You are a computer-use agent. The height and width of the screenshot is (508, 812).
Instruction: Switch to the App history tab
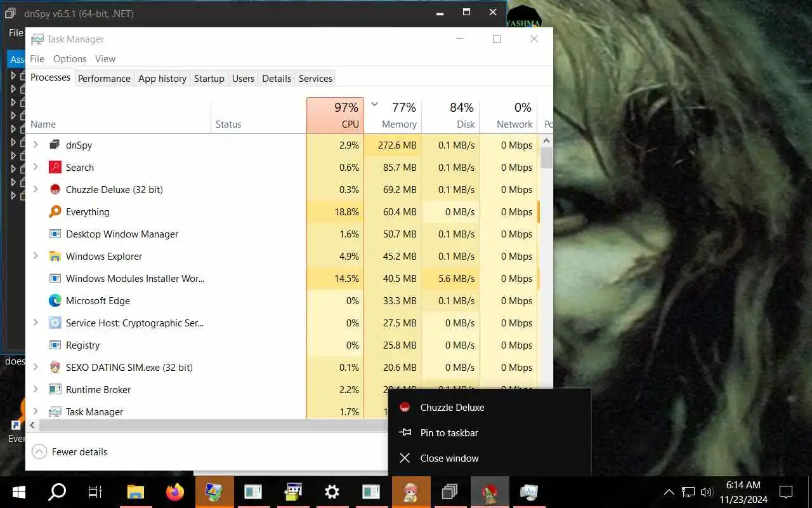(x=162, y=78)
